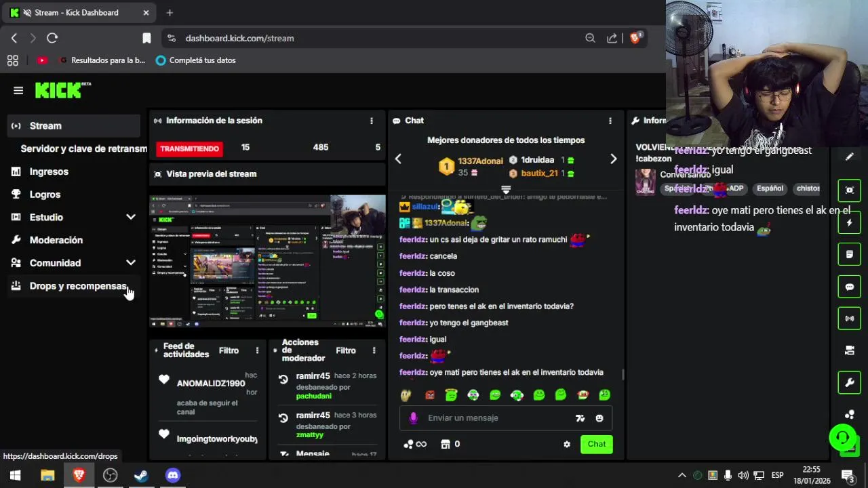
Task: Insert the waving hand quick emote
Action: [x=406, y=394]
